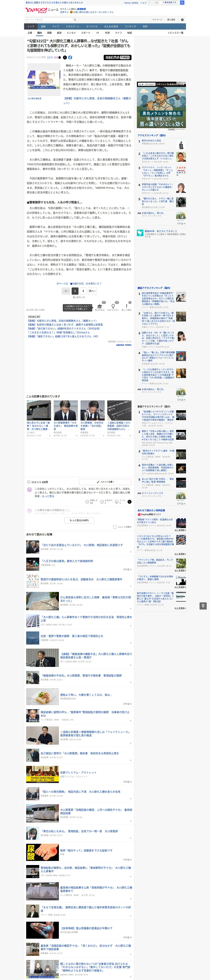The width and height of the screenshot is (210, 980).
Task: Open トピックス一覧 link
Action: (175, 33)
